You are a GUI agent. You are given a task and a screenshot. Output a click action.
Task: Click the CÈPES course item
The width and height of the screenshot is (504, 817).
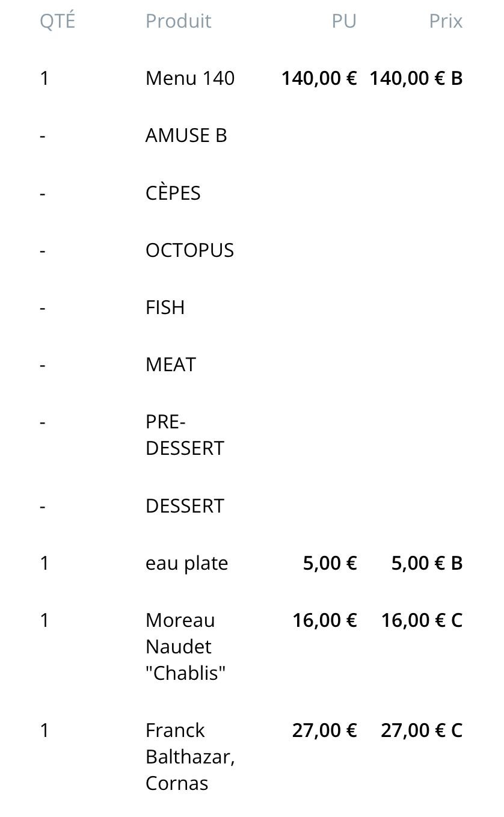[173, 193]
